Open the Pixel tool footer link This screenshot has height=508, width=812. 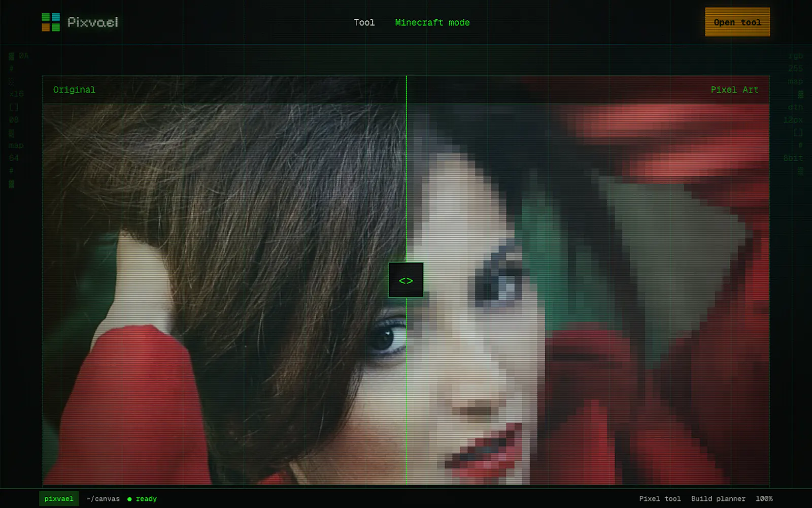pyautogui.click(x=660, y=499)
